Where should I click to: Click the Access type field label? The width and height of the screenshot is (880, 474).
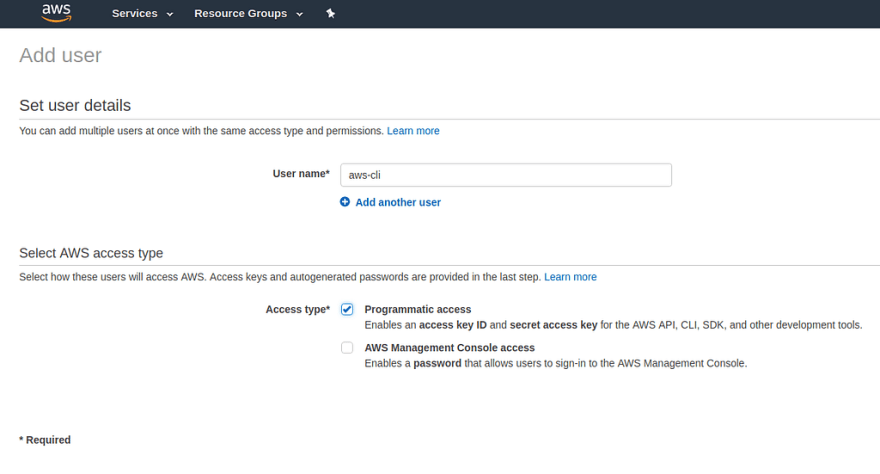click(x=297, y=310)
